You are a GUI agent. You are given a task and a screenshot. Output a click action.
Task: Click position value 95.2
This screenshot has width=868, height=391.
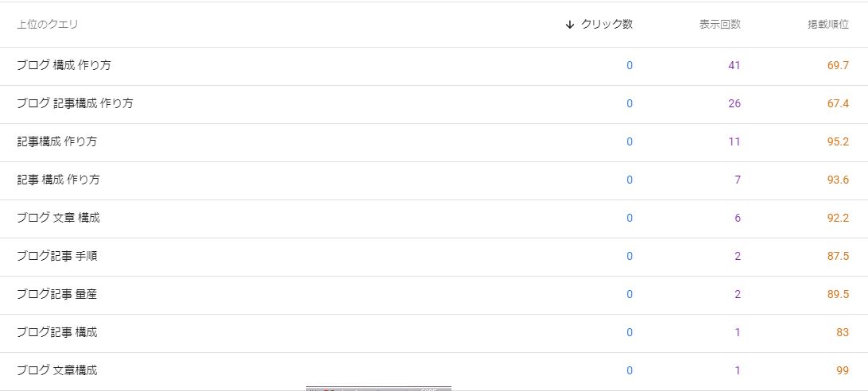pos(838,141)
